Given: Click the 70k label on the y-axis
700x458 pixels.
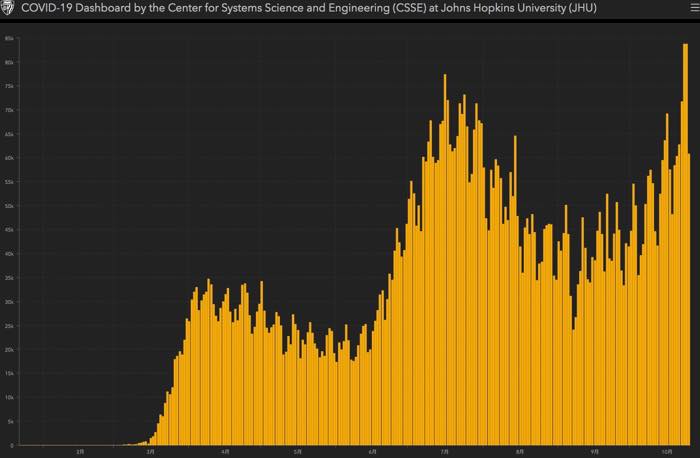Looking at the screenshot, I should 9,110.
